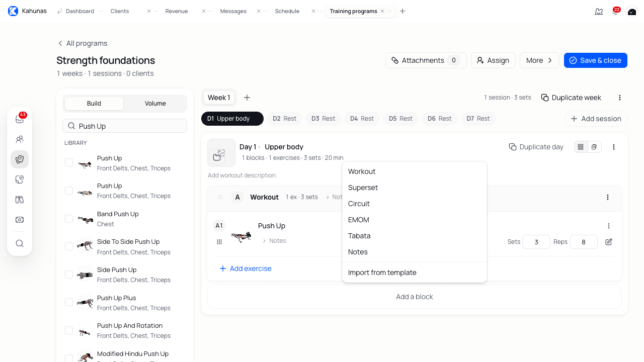Click edit pencil icon for Push Up sets
644x362 pixels.
click(609, 242)
